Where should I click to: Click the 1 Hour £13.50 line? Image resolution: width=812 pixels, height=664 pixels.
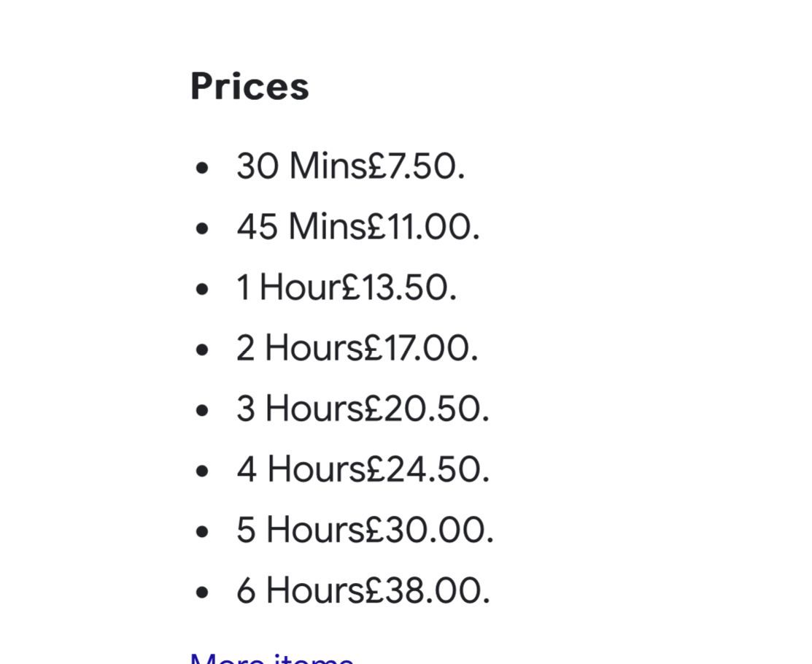(347, 287)
